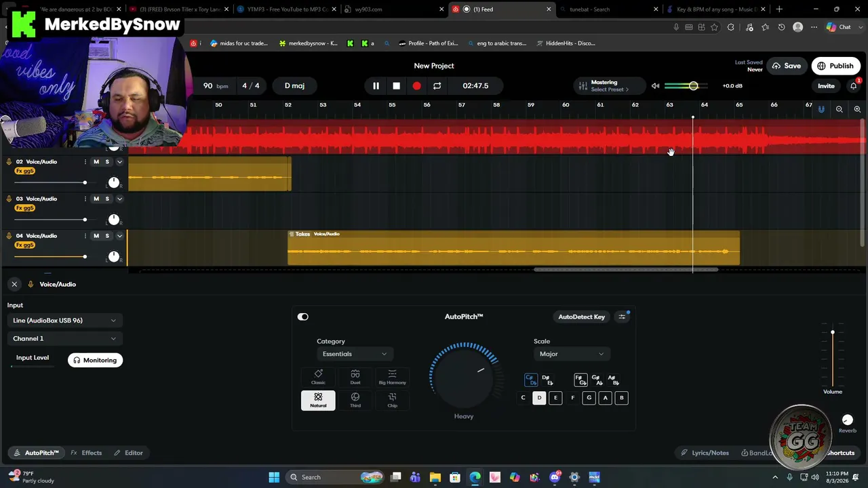This screenshot has height=488, width=868.
Task: Mute track 02 Voice/Audio
Action: tap(96, 162)
